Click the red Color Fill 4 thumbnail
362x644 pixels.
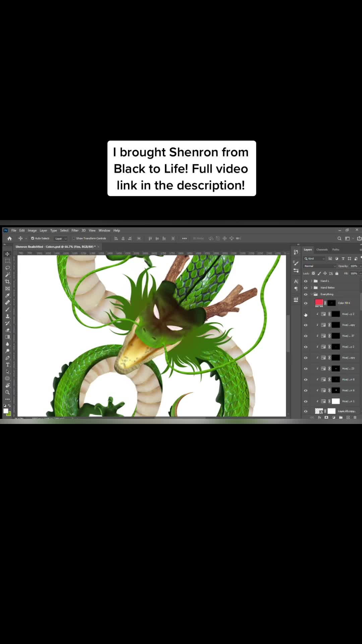[319, 303]
